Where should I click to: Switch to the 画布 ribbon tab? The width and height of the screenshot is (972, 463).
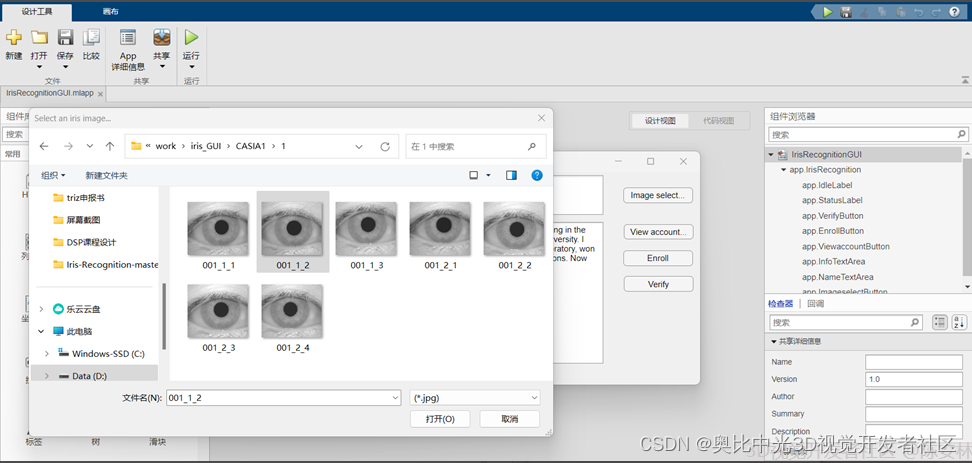110,12
